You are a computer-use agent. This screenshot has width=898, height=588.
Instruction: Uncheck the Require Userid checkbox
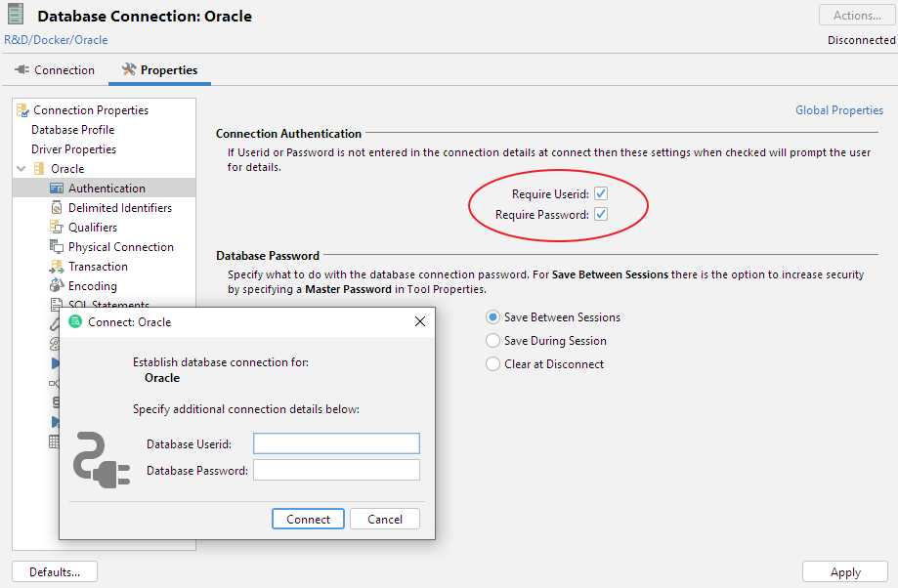(601, 194)
